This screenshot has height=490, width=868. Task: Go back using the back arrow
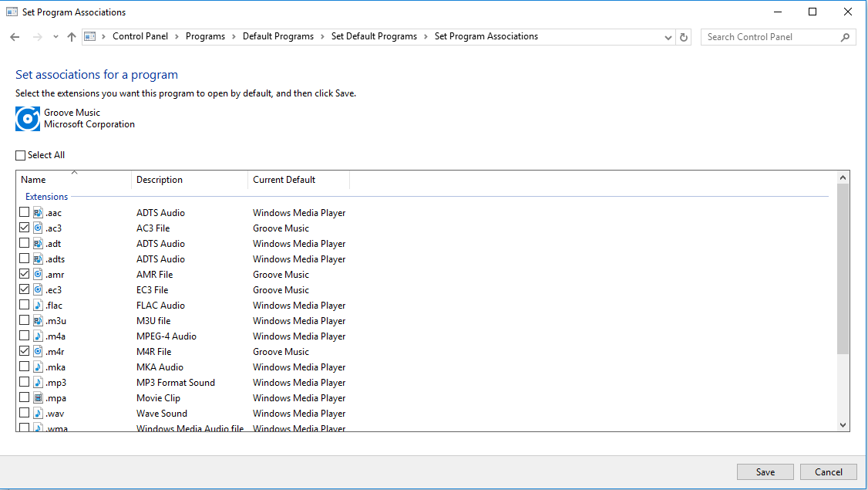pos(15,37)
